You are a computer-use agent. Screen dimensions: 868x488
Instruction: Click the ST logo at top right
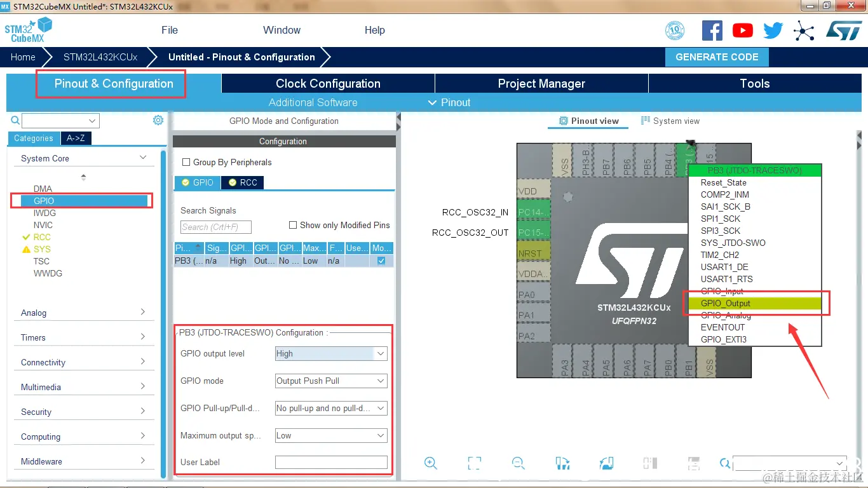point(844,30)
